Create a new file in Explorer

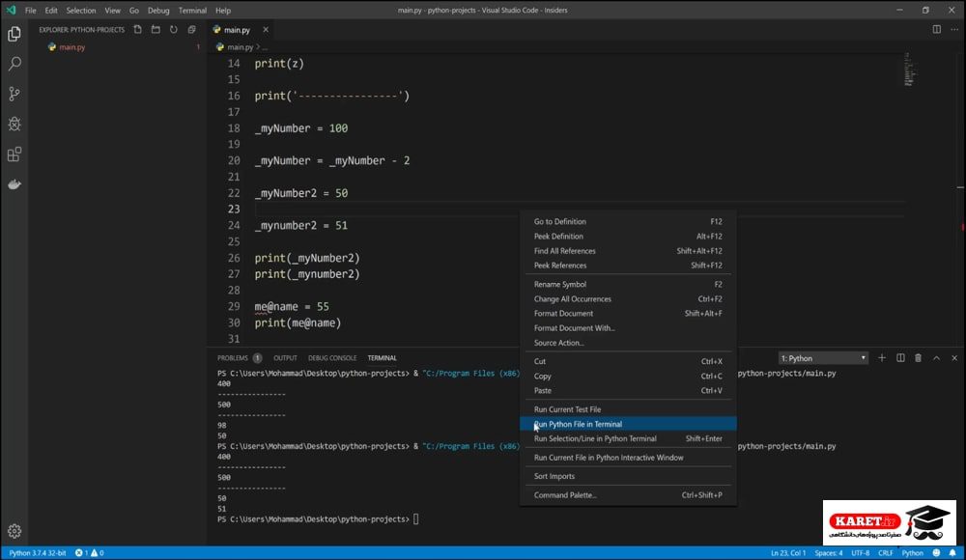[x=137, y=30]
